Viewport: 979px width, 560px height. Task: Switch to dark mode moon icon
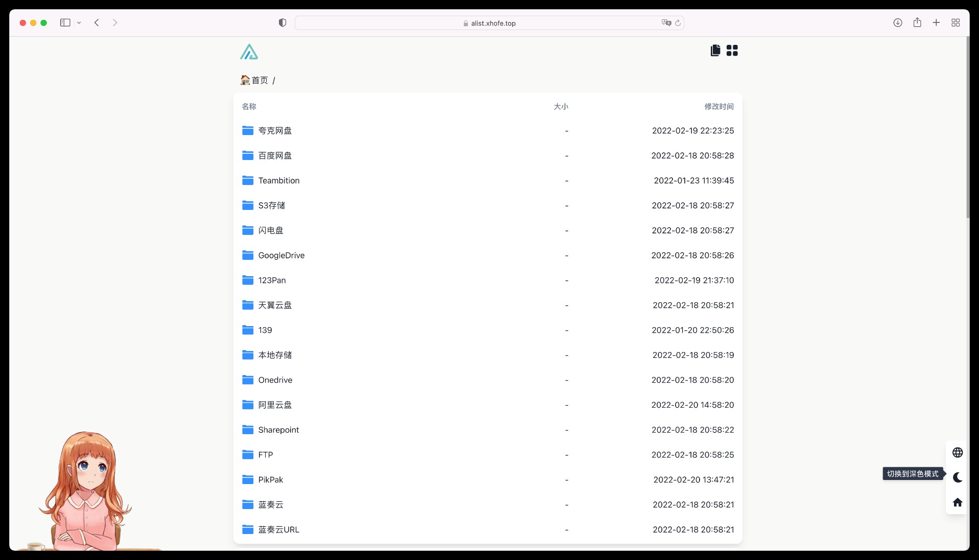point(957,477)
